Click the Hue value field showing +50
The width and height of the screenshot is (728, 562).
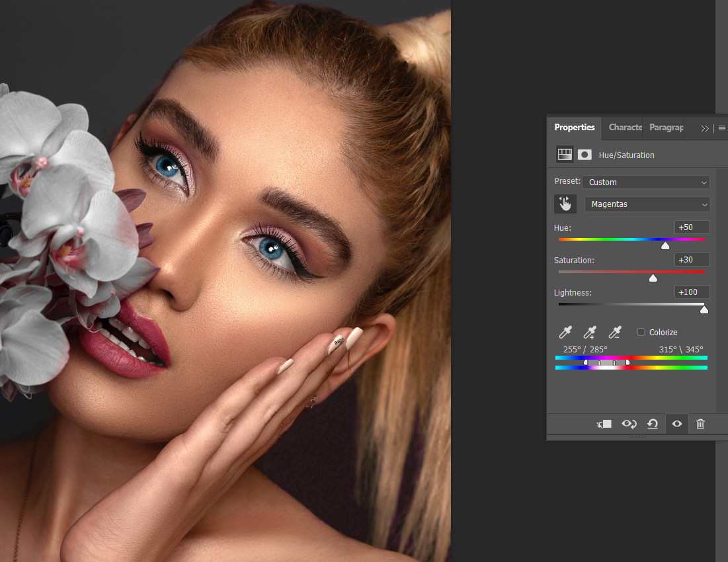click(692, 227)
